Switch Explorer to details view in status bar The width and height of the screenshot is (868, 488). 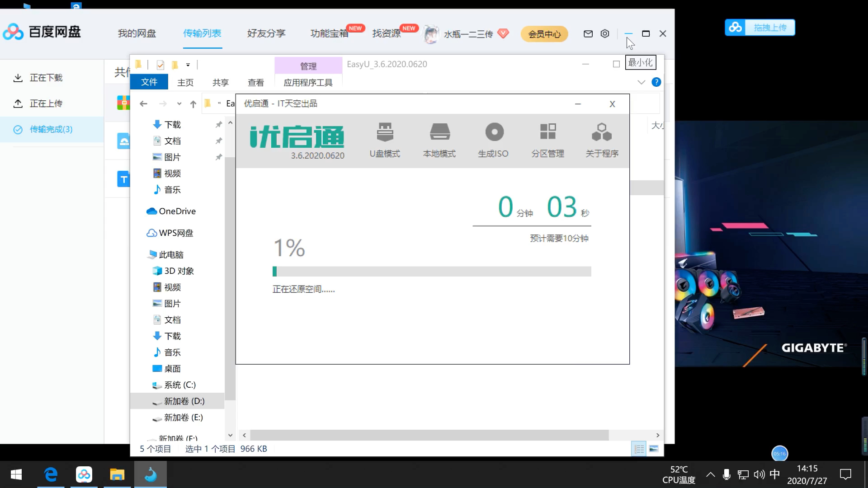tap(639, 449)
